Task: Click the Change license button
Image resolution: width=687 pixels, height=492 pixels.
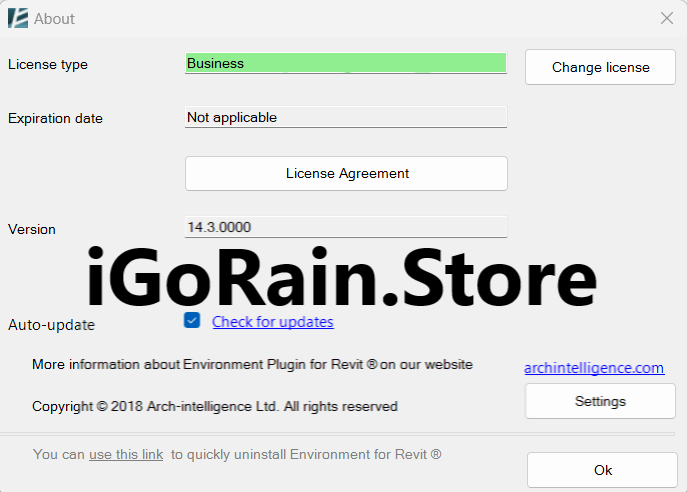Action: (600, 67)
